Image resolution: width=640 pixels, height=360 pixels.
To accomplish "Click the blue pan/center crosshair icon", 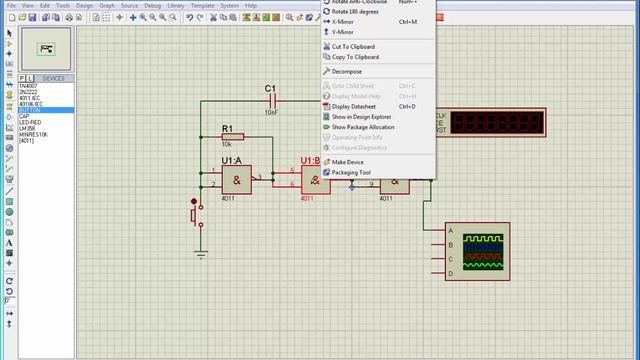I will [133, 18].
